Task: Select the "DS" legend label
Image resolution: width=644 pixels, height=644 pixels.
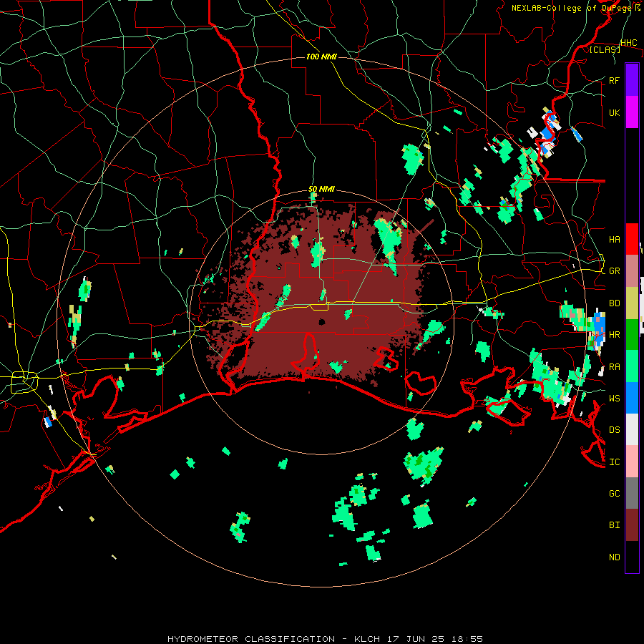Action: click(614, 430)
